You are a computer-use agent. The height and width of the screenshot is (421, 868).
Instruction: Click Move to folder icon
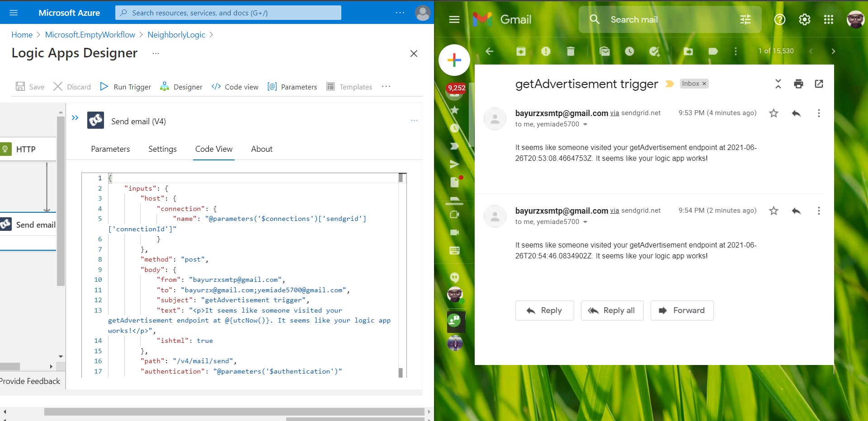[x=689, y=51]
